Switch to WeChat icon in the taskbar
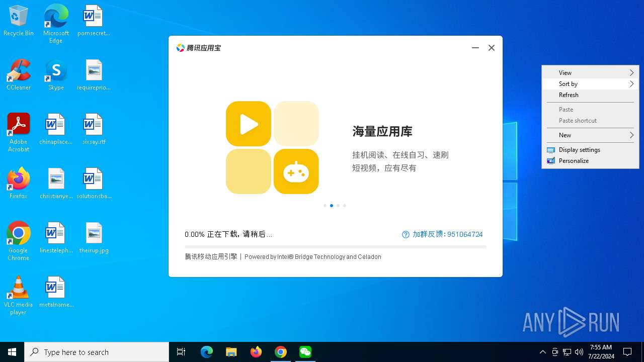Screen dimensions: 644x362 pos(305,352)
